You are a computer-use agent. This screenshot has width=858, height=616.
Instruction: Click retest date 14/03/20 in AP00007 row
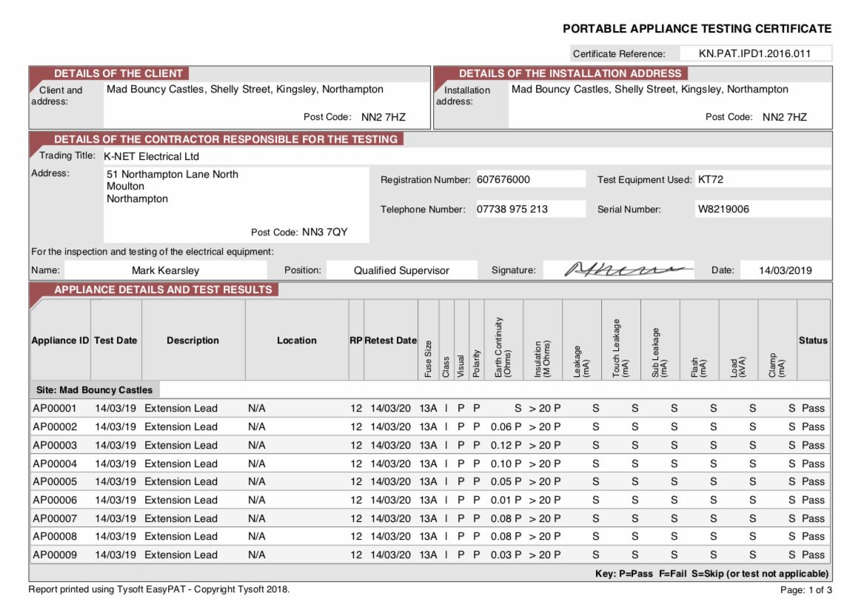391,518
